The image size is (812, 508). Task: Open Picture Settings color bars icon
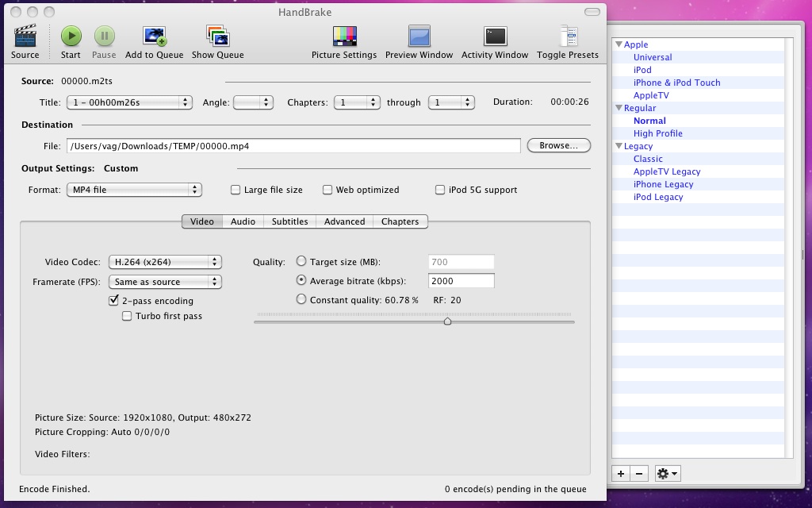point(344,37)
